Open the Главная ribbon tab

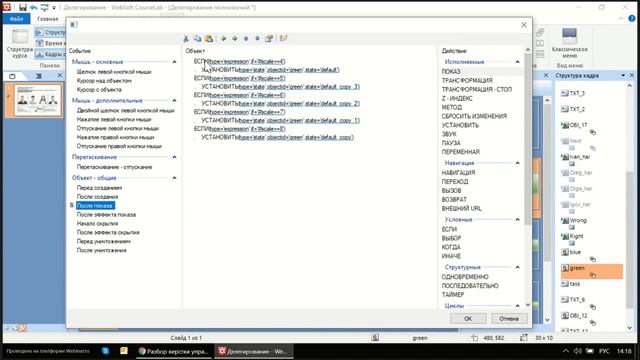point(47,19)
